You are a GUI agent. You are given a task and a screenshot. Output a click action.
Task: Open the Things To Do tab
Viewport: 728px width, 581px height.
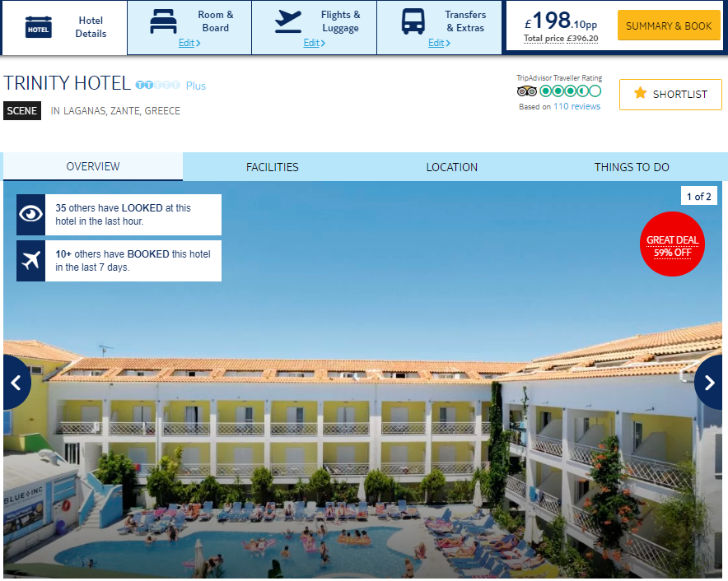pyautogui.click(x=632, y=167)
